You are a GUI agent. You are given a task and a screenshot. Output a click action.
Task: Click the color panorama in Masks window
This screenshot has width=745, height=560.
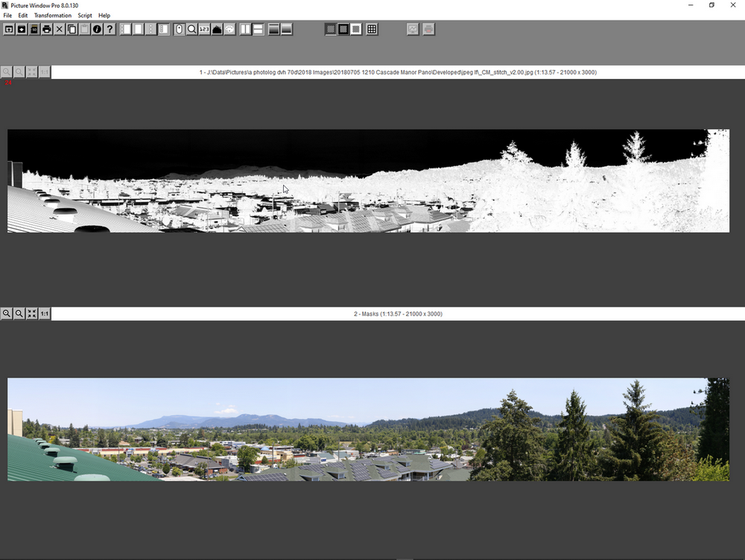(x=368, y=429)
